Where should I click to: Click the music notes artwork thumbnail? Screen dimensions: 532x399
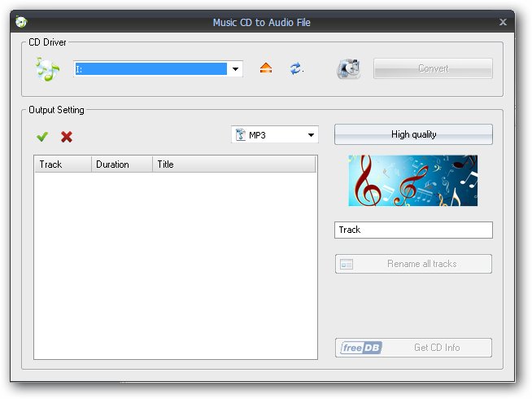(413, 180)
